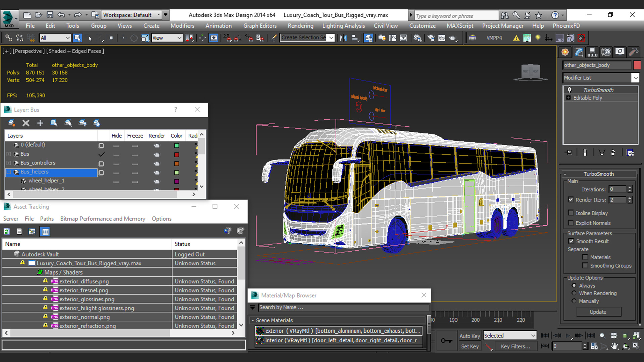Screen dimensions: 644x362
Task: Open the Rendering menu
Action: 300,26
